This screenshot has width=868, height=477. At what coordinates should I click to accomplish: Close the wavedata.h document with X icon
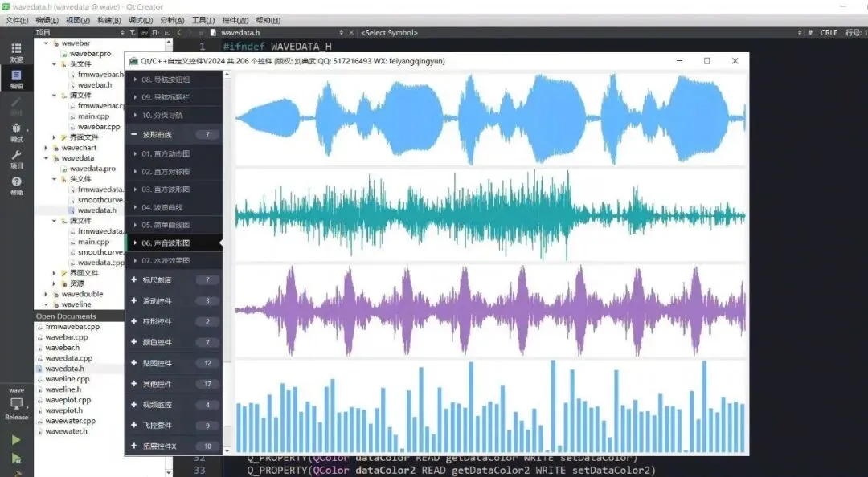click(351, 33)
